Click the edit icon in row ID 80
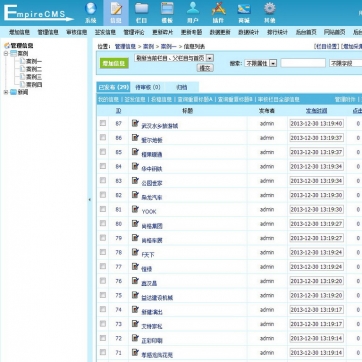 [x=135, y=223]
